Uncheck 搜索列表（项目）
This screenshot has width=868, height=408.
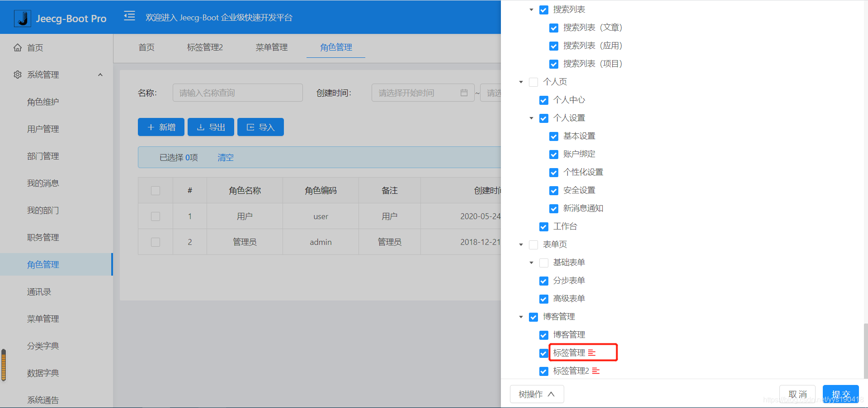click(x=554, y=64)
